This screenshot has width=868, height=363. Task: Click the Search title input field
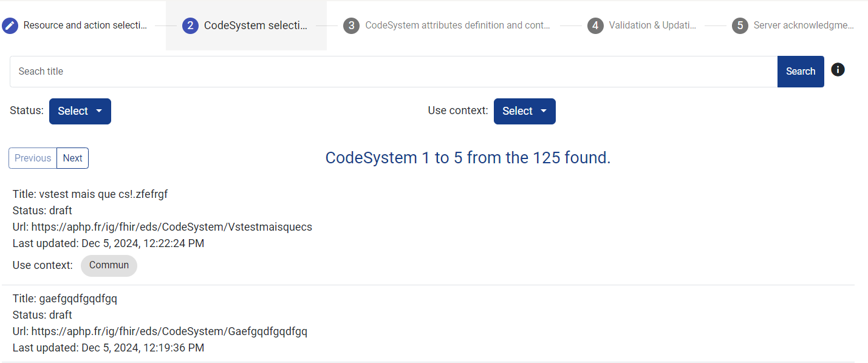point(394,72)
